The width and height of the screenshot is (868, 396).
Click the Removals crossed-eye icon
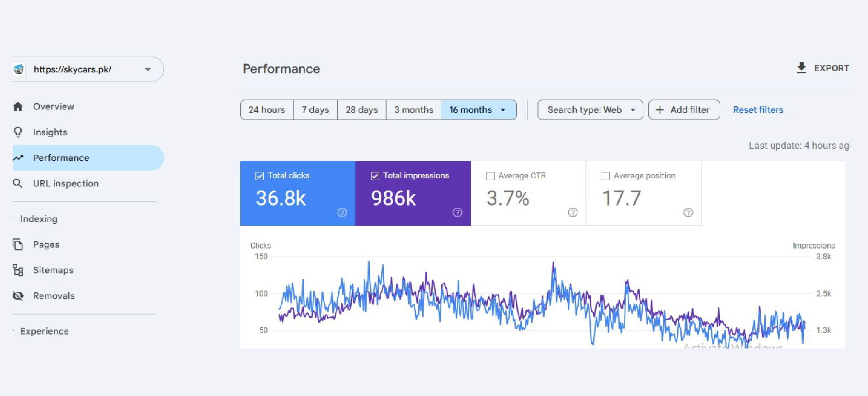click(18, 296)
